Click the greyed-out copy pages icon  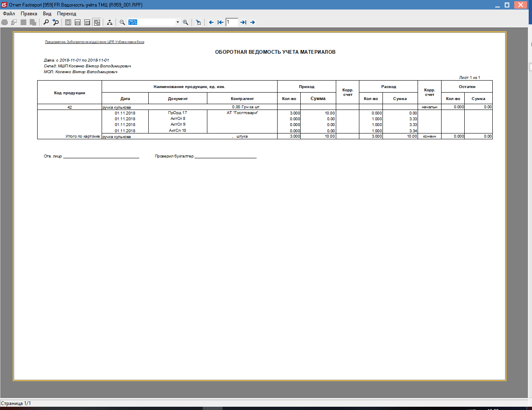coord(33,22)
